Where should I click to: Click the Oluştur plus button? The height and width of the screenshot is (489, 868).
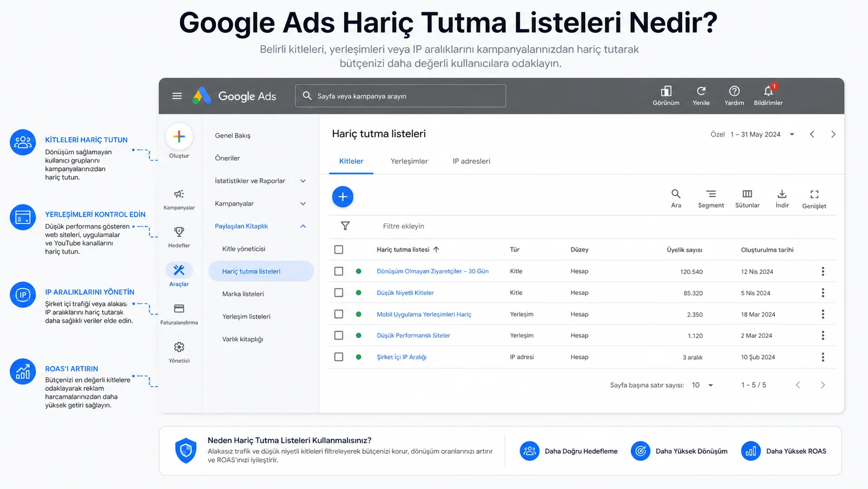point(179,137)
